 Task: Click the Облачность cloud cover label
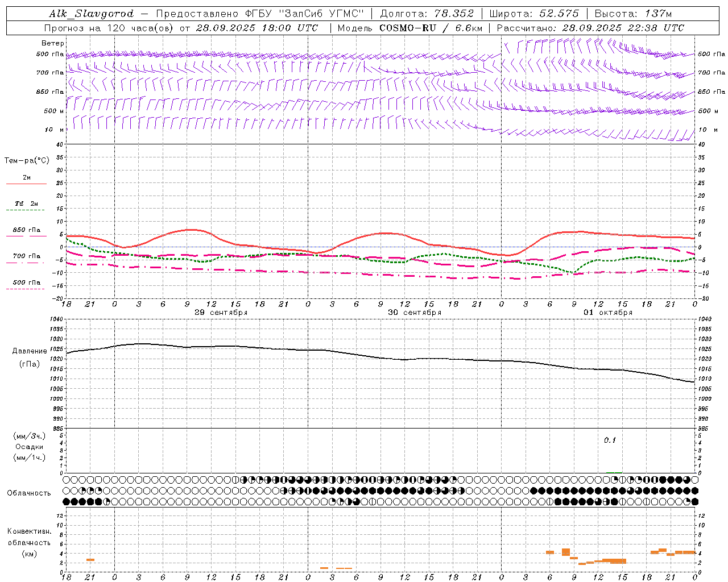(x=29, y=493)
